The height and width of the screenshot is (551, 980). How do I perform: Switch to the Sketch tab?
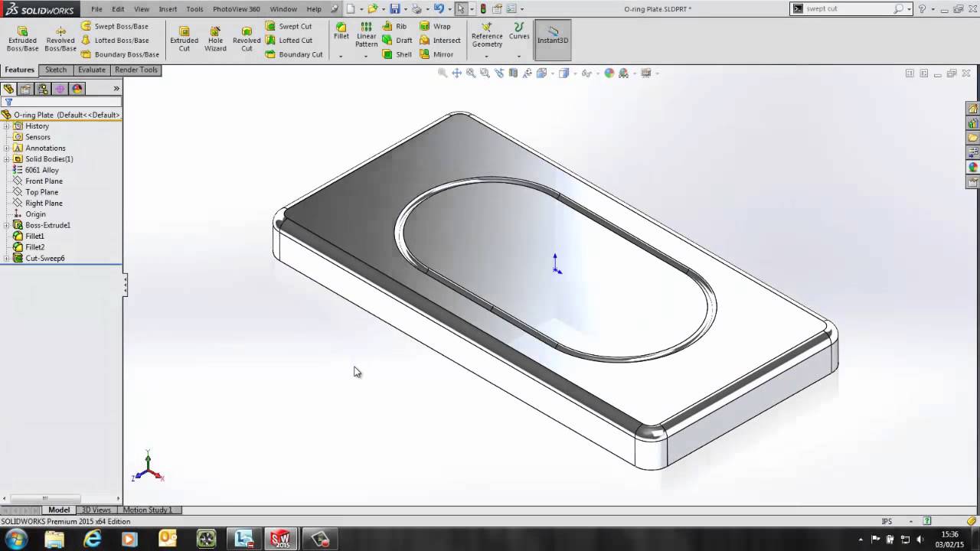tap(56, 70)
